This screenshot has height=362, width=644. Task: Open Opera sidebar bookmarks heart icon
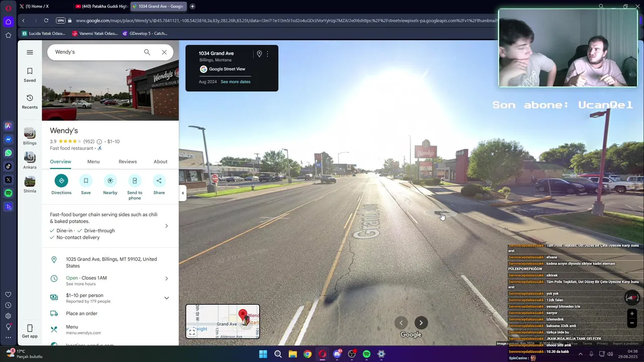pyautogui.click(x=8, y=295)
